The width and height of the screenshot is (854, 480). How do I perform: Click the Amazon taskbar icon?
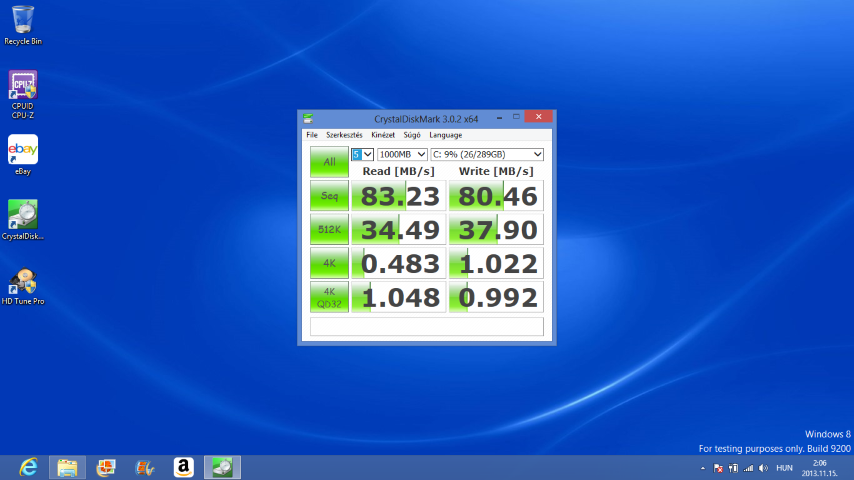[183, 467]
